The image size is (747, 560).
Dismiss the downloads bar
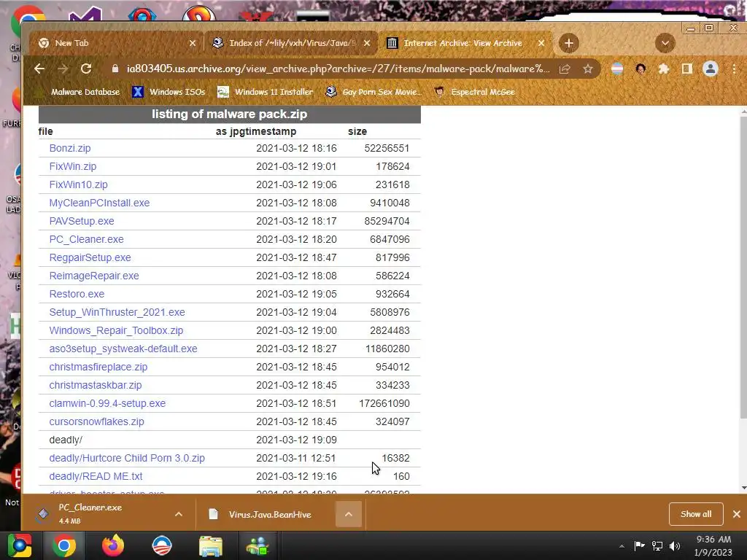coord(737,514)
